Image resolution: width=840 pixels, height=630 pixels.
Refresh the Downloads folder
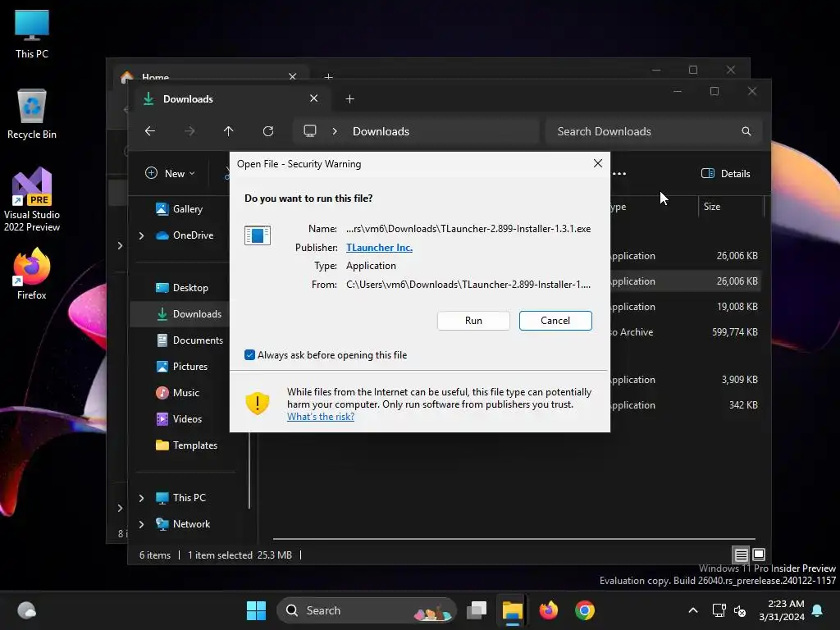coord(268,131)
